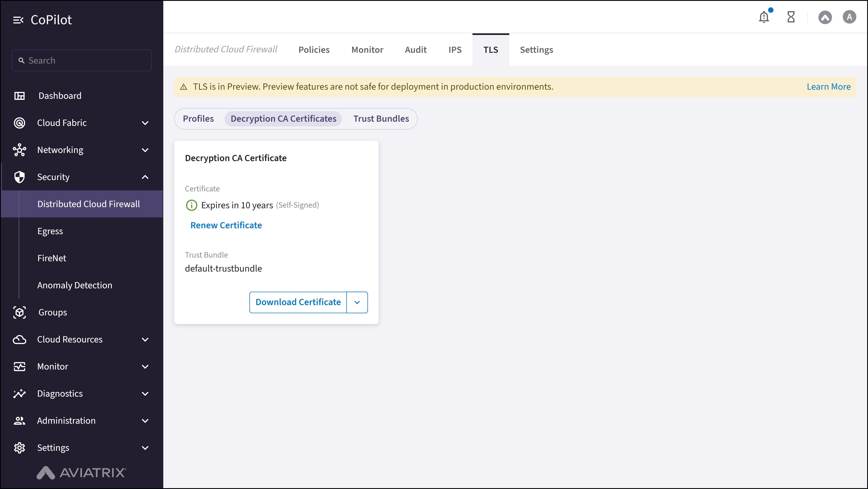Expand the Networking menu chevron
Viewport: 868px width, 489px height.
(145, 150)
